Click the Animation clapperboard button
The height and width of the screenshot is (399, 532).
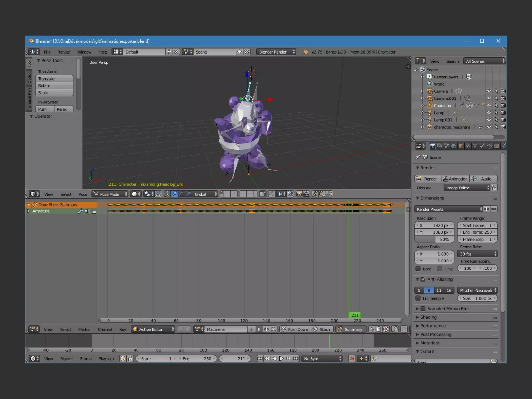(x=455, y=179)
